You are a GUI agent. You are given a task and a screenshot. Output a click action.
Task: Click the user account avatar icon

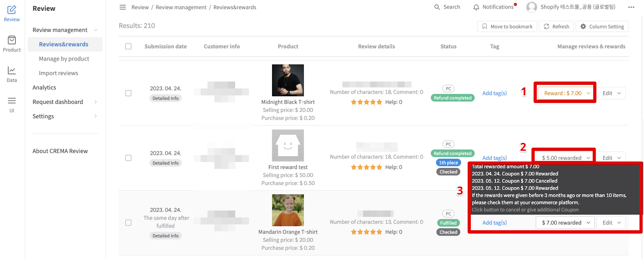(x=531, y=7)
